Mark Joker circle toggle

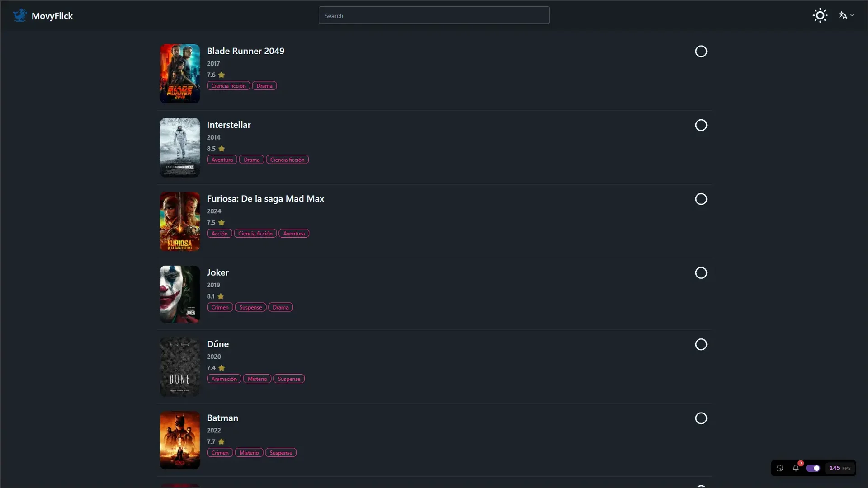(x=701, y=273)
